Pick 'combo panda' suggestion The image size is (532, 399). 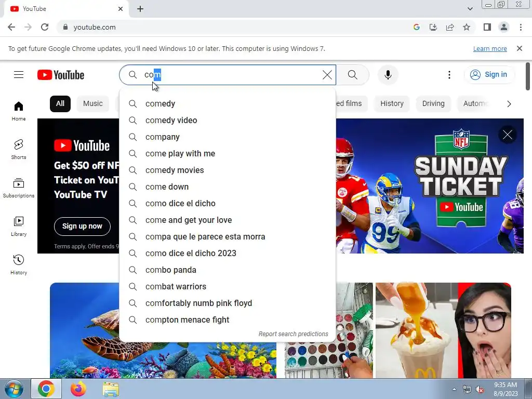pos(228,270)
